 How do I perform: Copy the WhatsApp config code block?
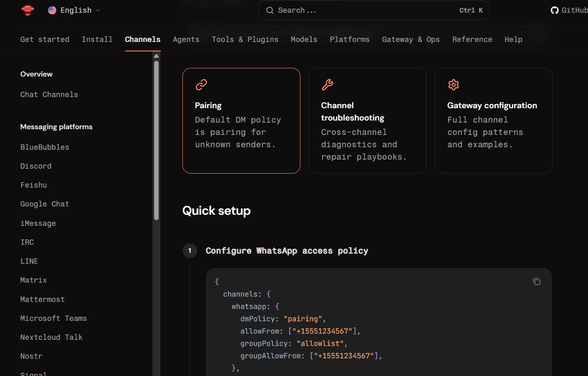point(537,281)
